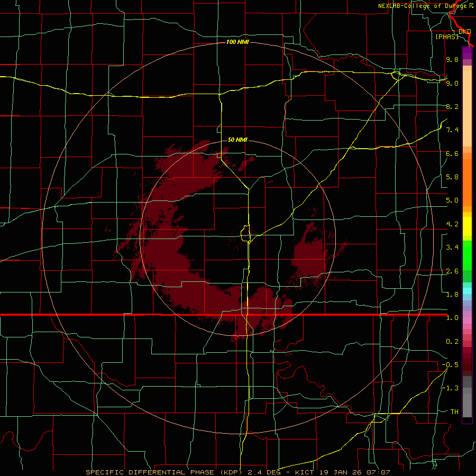476x476 pixels.
Task: Click the '8.2' legend value
Action: pyautogui.click(x=452, y=106)
